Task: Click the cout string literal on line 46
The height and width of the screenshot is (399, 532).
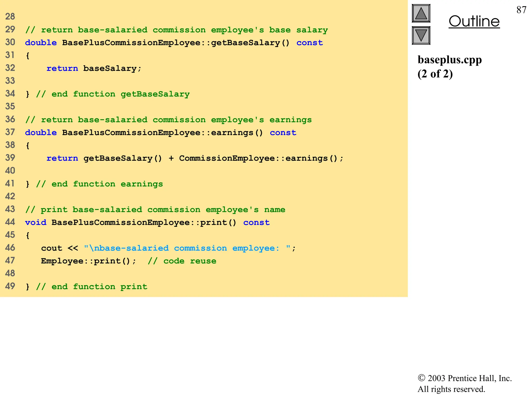Action: point(187,248)
